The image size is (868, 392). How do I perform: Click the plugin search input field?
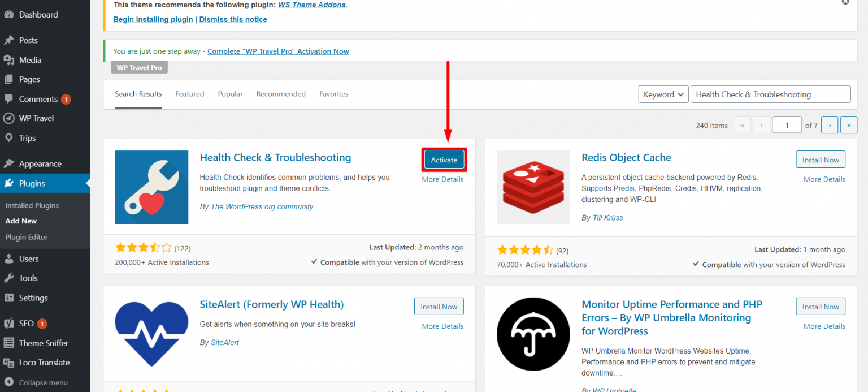pyautogui.click(x=770, y=94)
